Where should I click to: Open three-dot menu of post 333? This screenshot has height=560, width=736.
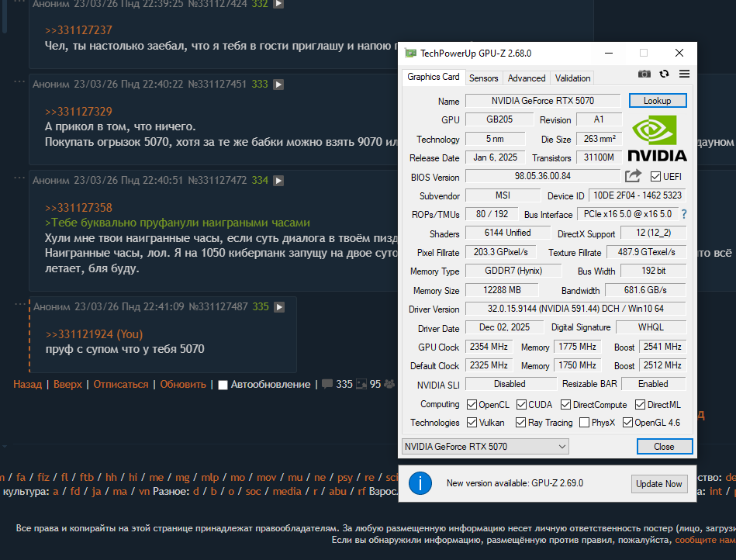tap(19, 81)
